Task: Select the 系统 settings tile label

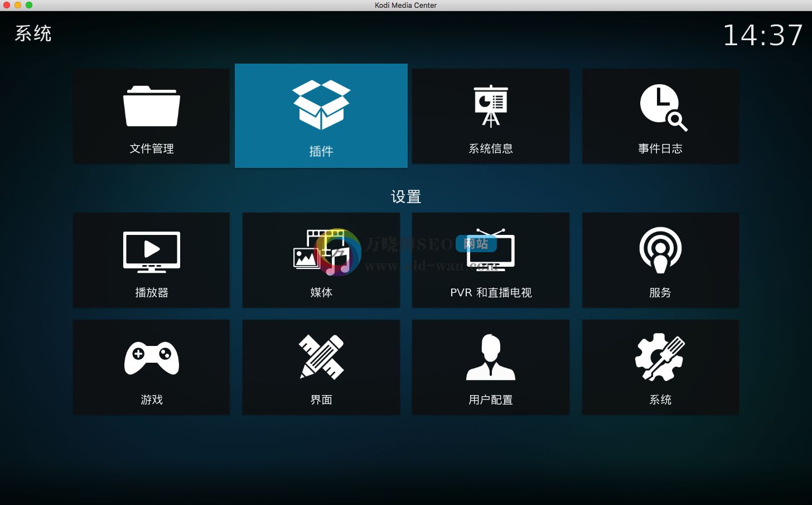Action: (x=660, y=400)
